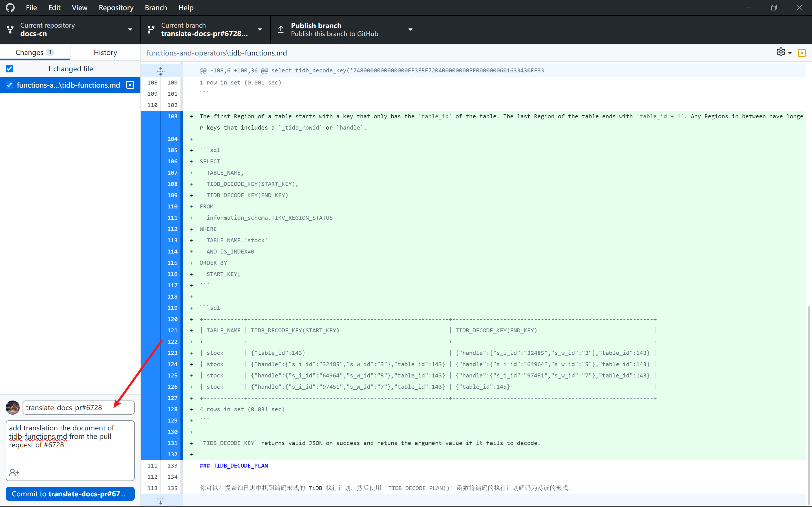
Task: Click the modified badge beside tidb-functions.md
Action: pyautogui.click(x=130, y=85)
